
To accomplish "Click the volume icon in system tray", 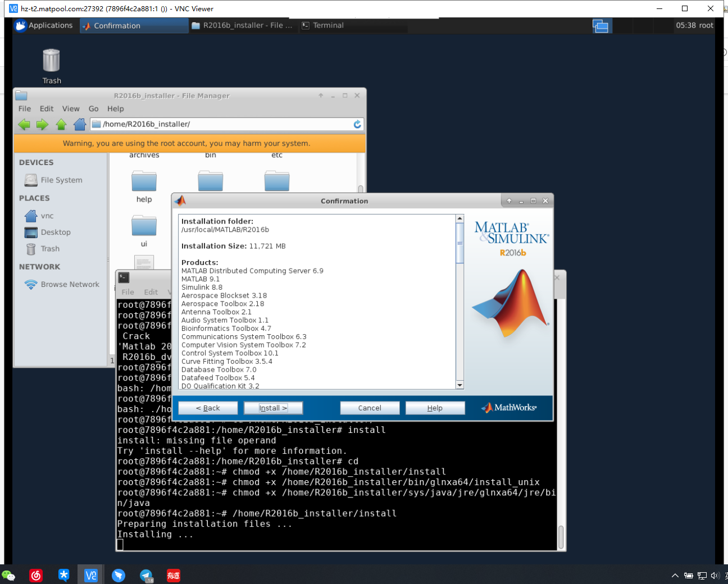I will pos(715,576).
